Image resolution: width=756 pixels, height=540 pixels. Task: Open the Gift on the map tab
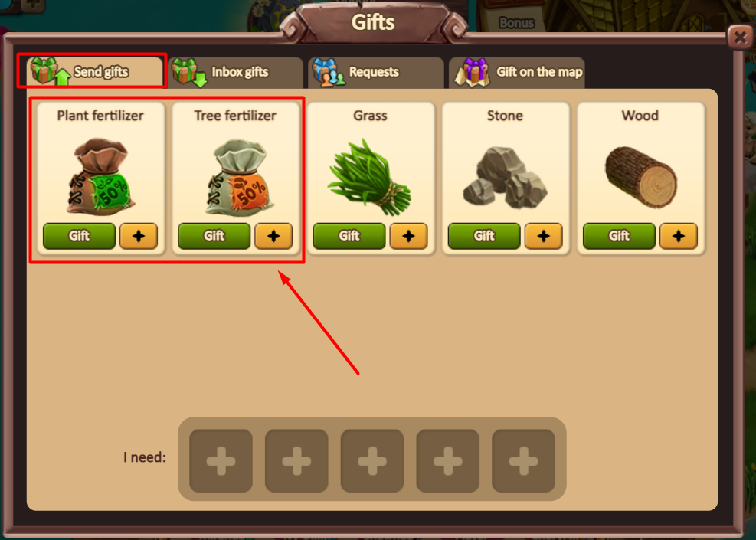[517, 72]
